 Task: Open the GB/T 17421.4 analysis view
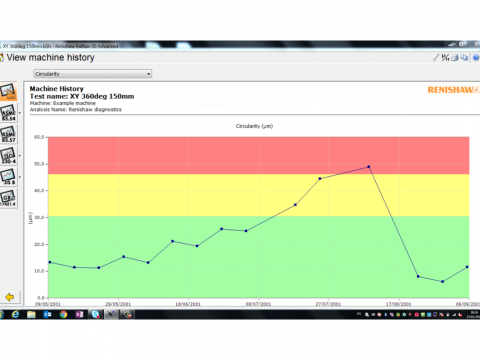pyautogui.click(x=8, y=198)
